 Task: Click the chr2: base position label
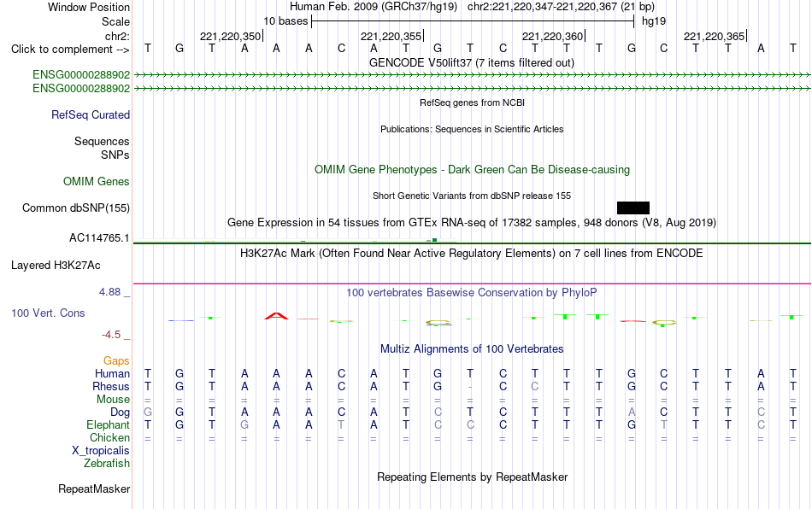[118, 36]
